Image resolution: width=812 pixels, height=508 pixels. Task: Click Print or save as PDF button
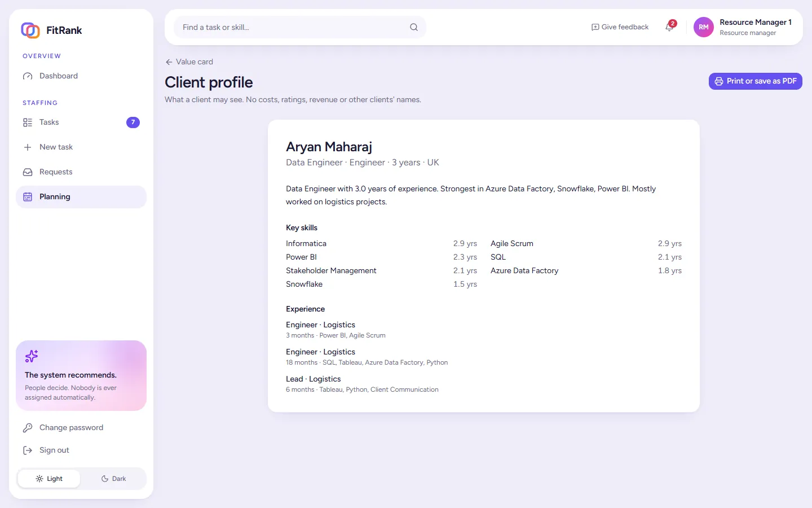point(756,81)
